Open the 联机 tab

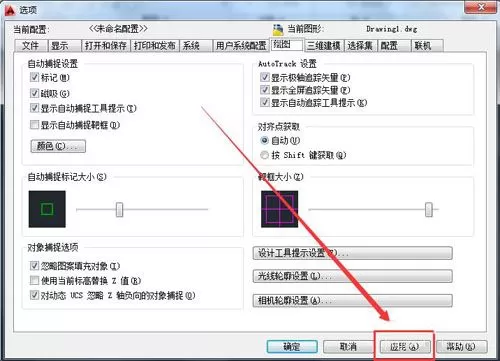point(427,46)
